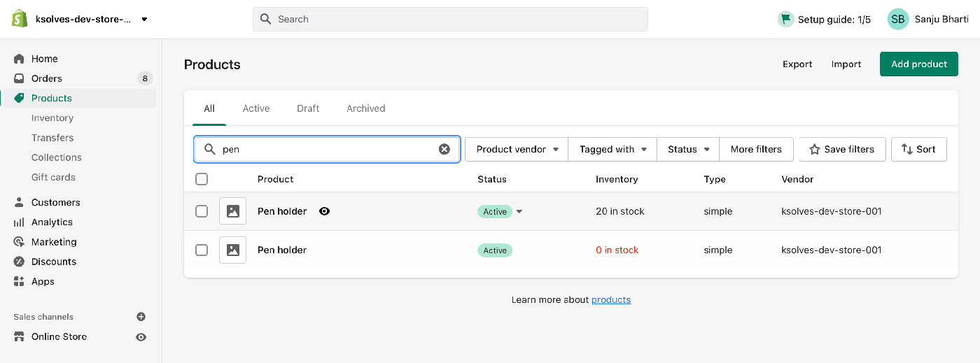980x363 pixels.
Task: Click the Orders inbox icon
Action: [x=19, y=78]
